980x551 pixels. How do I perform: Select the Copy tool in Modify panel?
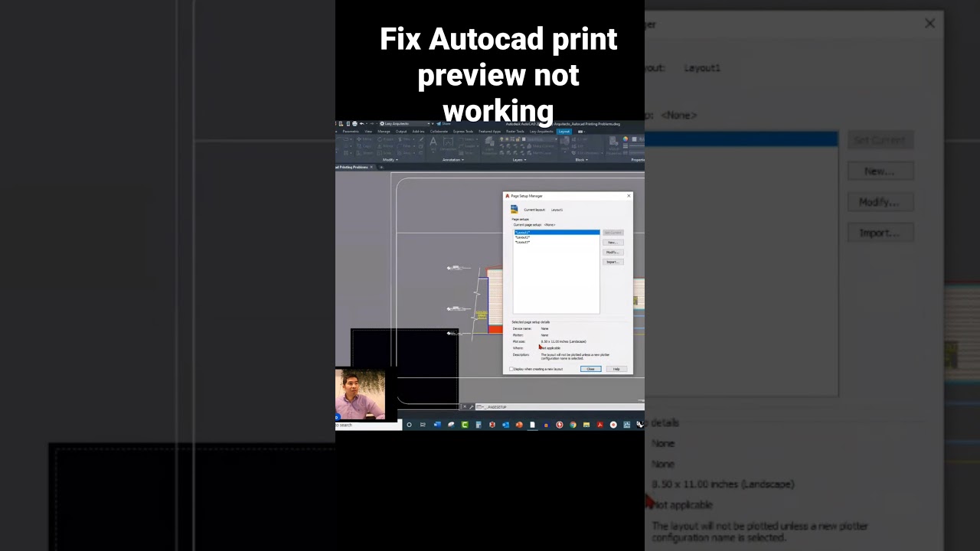point(364,146)
